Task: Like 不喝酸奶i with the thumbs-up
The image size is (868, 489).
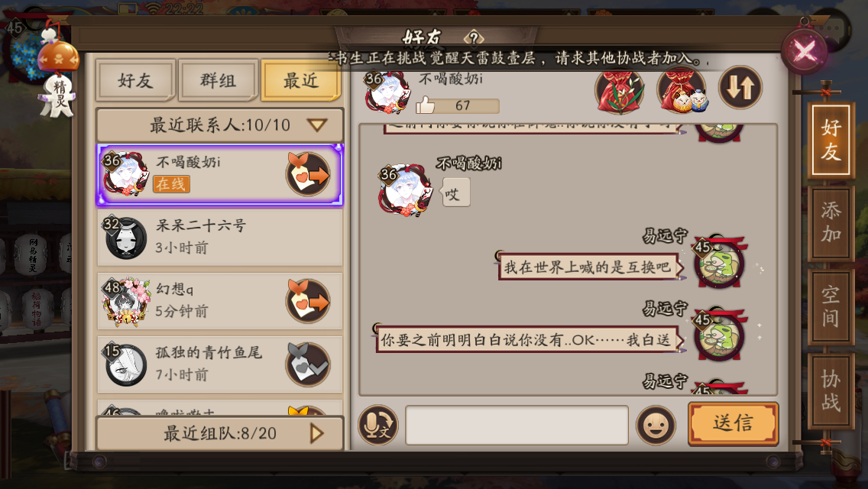Action: pyautogui.click(x=425, y=105)
